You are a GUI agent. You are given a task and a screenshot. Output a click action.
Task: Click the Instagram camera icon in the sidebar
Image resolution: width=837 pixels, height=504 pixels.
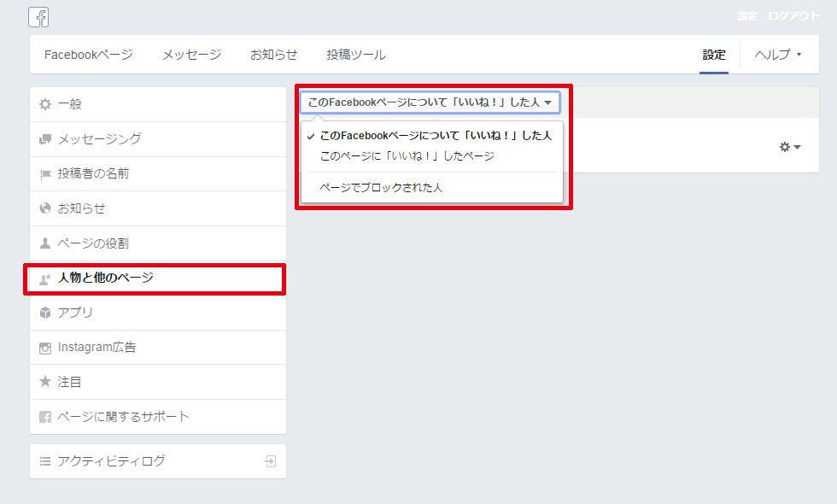click(x=45, y=349)
